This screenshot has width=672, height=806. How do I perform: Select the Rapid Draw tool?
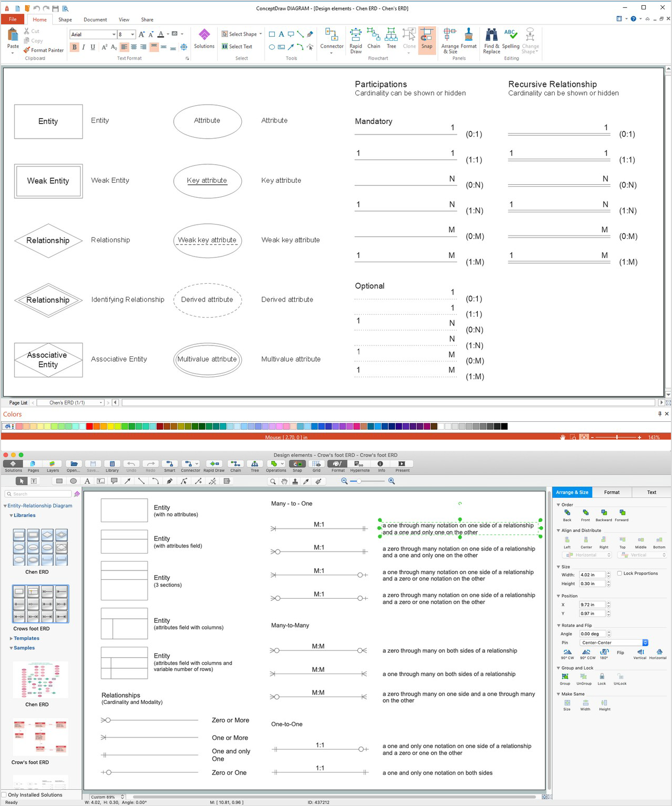click(356, 40)
